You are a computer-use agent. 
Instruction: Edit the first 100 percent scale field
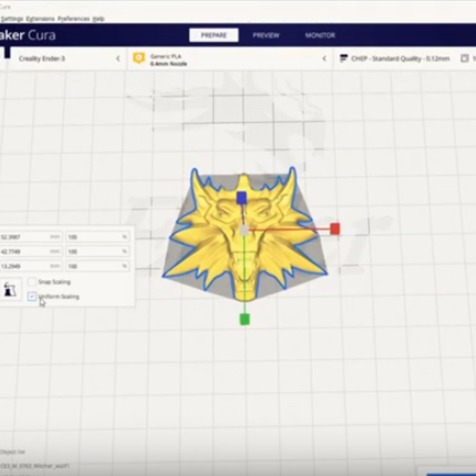(98, 237)
